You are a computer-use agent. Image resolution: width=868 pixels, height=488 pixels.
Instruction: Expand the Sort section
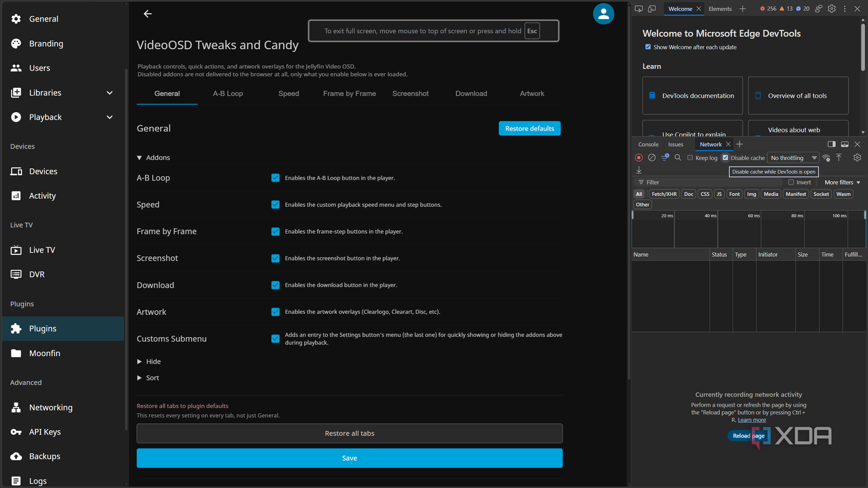click(148, 378)
